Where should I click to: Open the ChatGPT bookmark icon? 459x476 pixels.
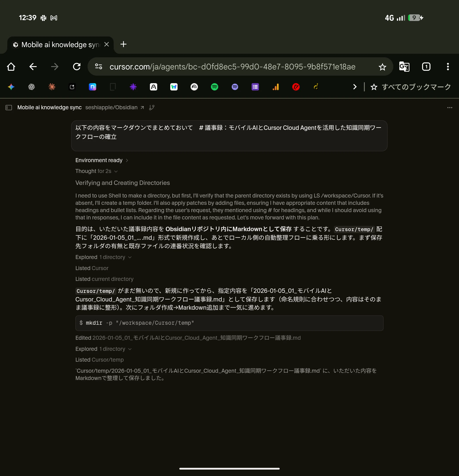click(32, 87)
